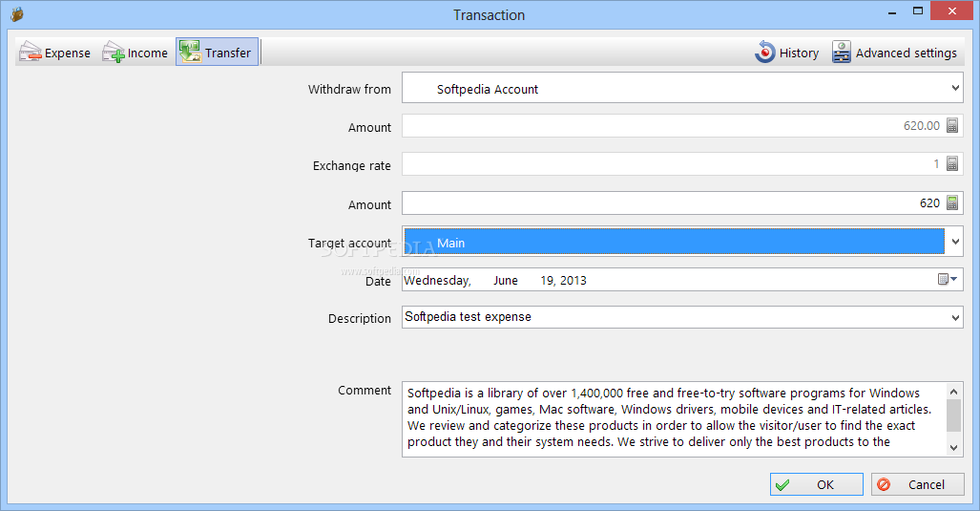The width and height of the screenshot is (980, 511).
Task: Open calculator for the 620 Amount field
Action: click(x=952, y=202)
